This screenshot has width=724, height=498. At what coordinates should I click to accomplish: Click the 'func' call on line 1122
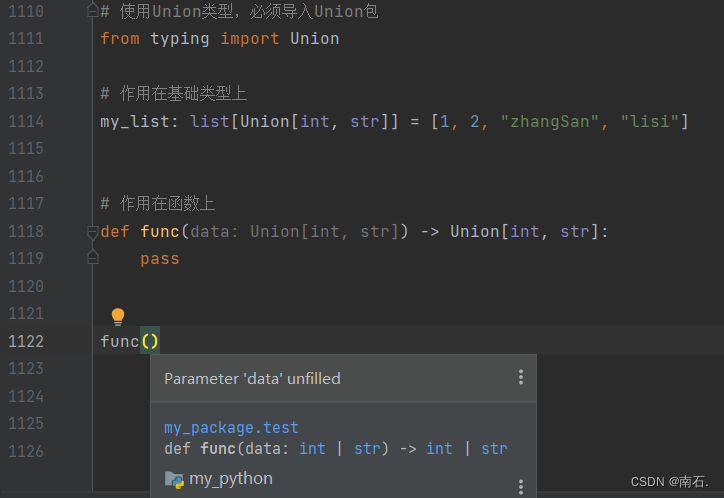point(120,342)
